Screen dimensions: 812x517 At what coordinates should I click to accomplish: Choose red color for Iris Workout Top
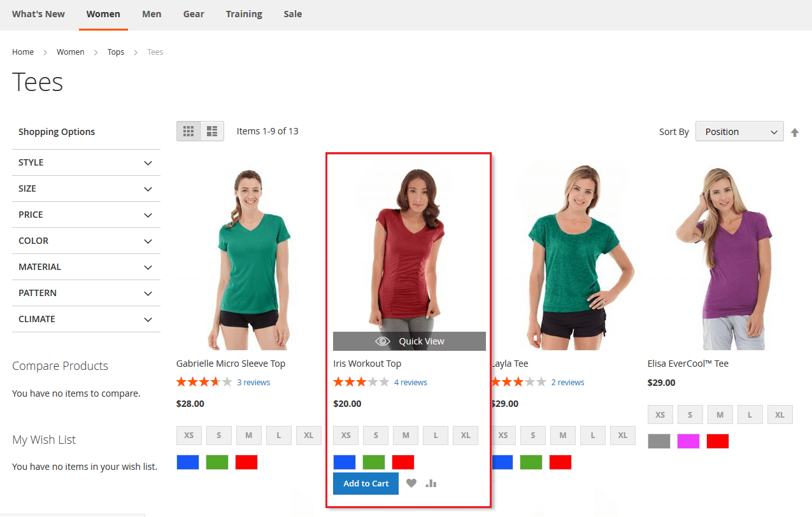pyautogui.click(x=403, y=462)
